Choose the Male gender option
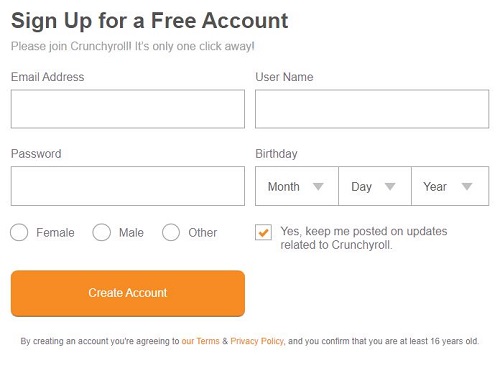Image resolution: width=500 pixels, height=365 pixels. (x=102, y=232)
